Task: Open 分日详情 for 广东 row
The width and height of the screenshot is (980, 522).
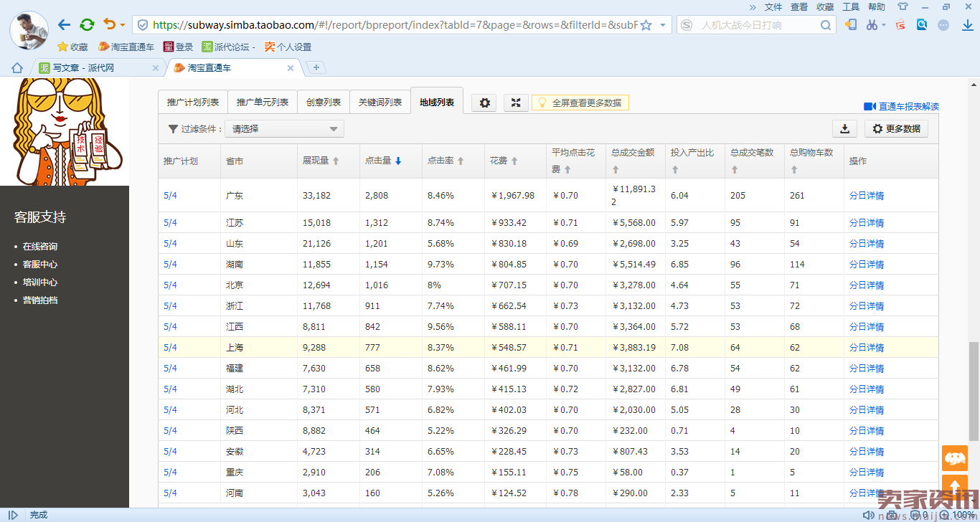Action: tap(867, 195)
